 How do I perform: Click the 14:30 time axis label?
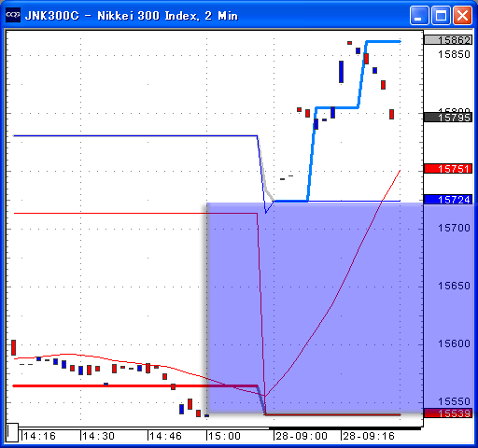pyautogui.click(x=99, y=436)
